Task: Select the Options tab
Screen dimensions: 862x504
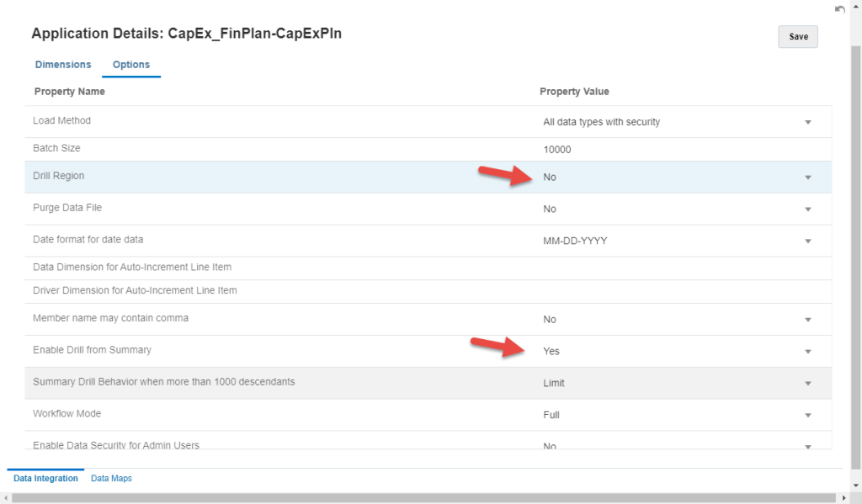Action: coord(131,65)
